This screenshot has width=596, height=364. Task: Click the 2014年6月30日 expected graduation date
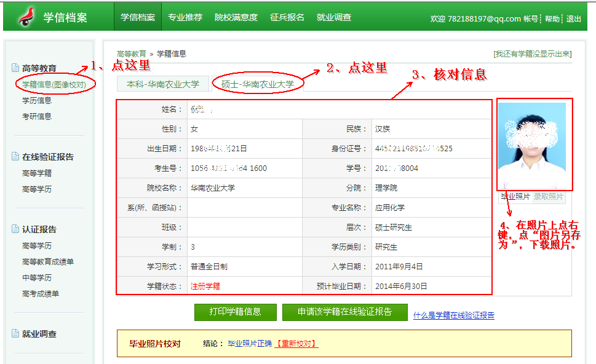(401, 286)
